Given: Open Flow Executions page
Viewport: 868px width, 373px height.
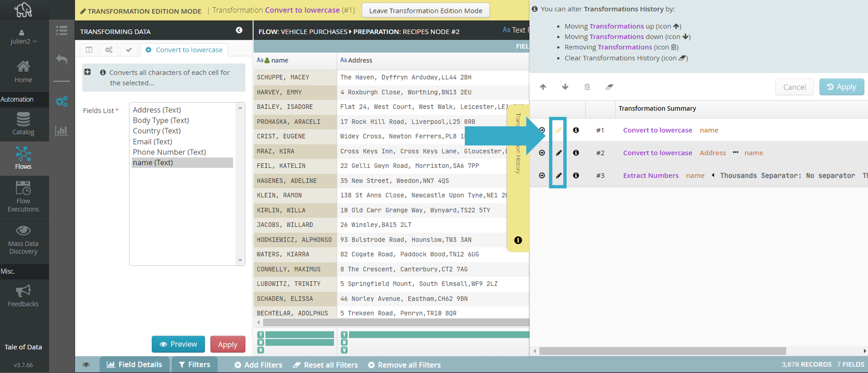Looking at the screenshot, I should pos(23,197).
